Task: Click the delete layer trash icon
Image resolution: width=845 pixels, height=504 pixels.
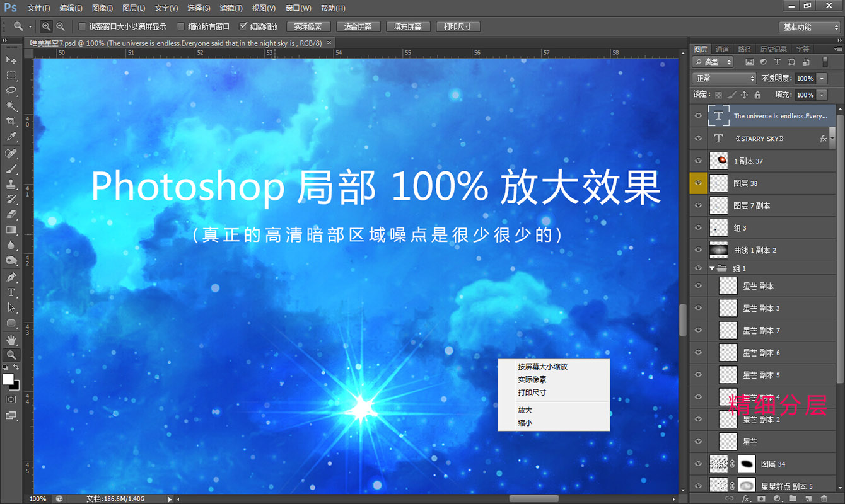Action: (824, 498)
